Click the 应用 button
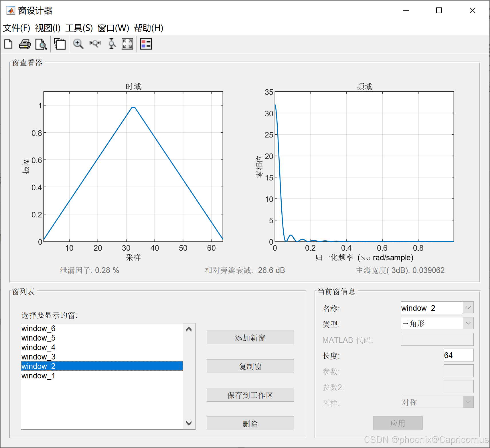The width and height of the screenshot is (490, 448). click(398, 423)
